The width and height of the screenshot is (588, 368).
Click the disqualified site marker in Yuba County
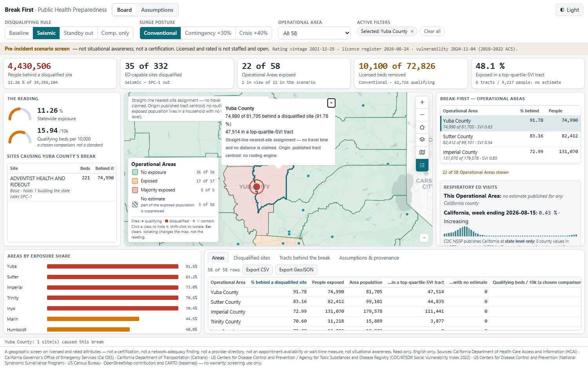257,187
